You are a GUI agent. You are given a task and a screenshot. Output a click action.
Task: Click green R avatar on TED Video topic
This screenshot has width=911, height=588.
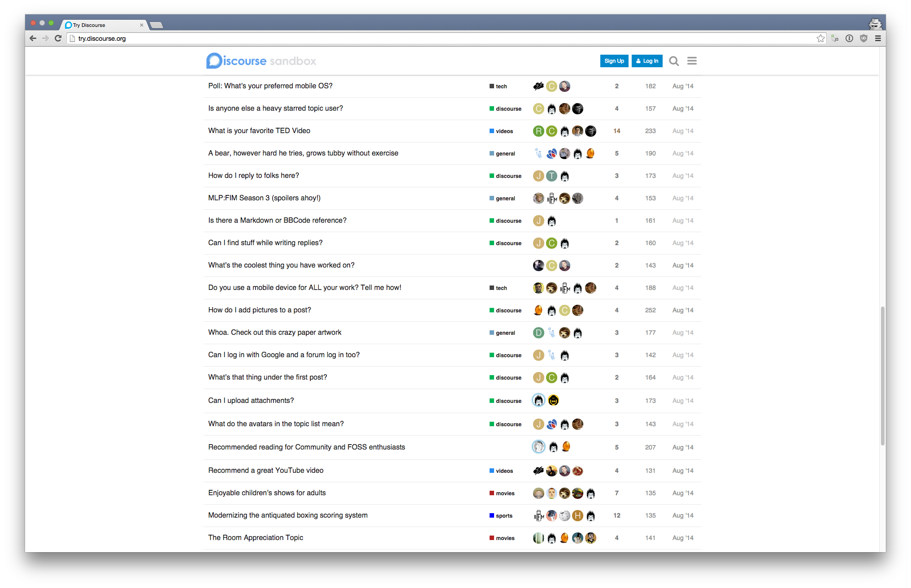[538, 131]
